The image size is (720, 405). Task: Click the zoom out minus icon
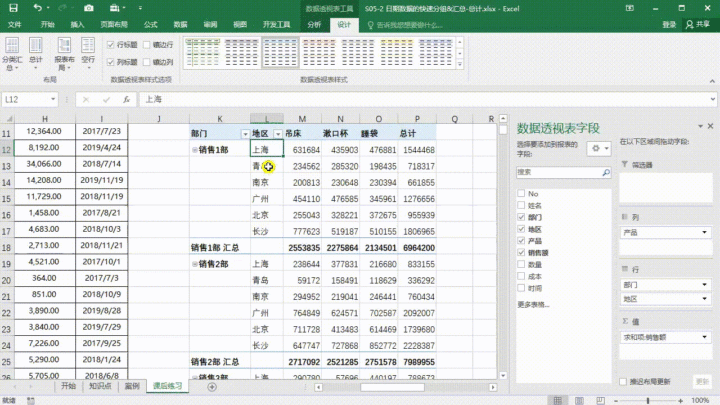pos(616,401)
